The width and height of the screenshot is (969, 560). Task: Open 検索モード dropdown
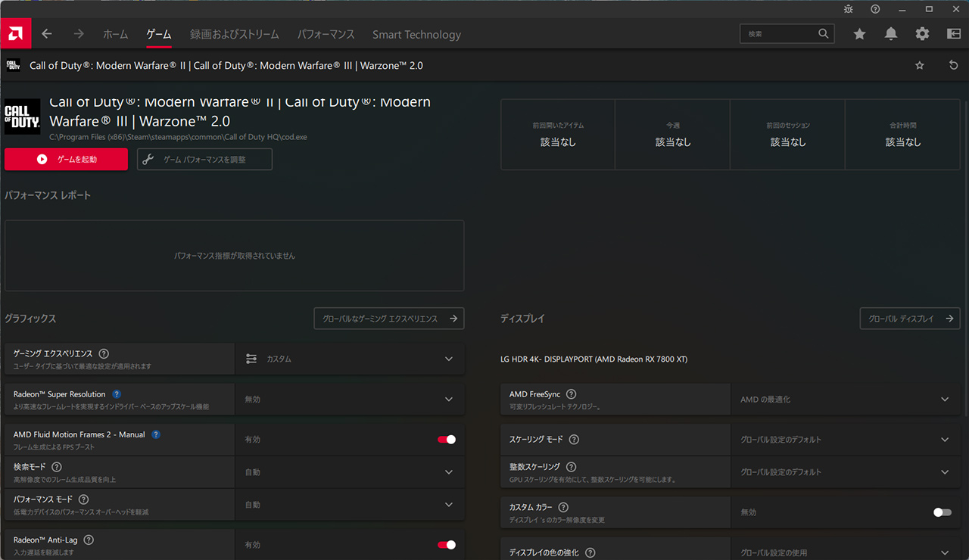(350, 472)
